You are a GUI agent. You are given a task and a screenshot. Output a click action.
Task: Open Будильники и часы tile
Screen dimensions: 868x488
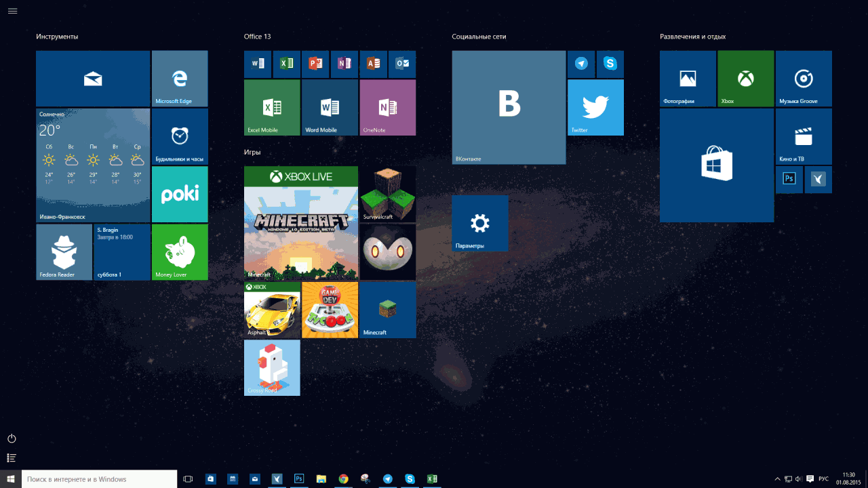coord(180,136)
